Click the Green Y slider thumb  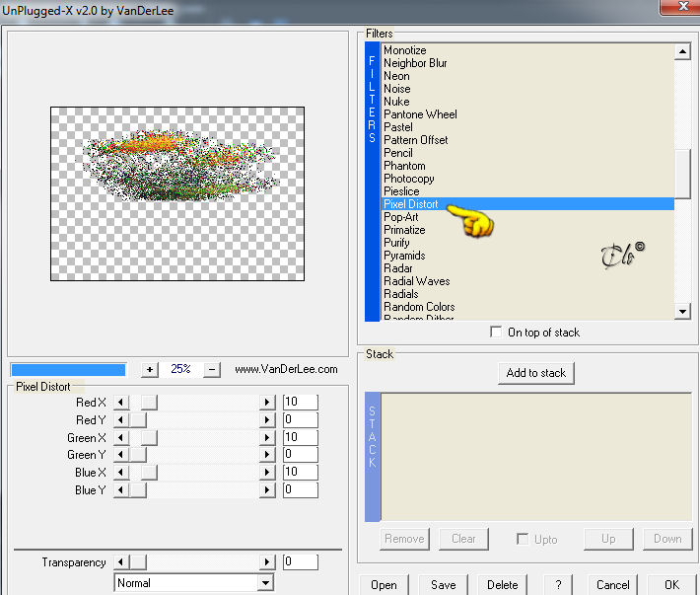pyautogui.click(x=138, y=455)
